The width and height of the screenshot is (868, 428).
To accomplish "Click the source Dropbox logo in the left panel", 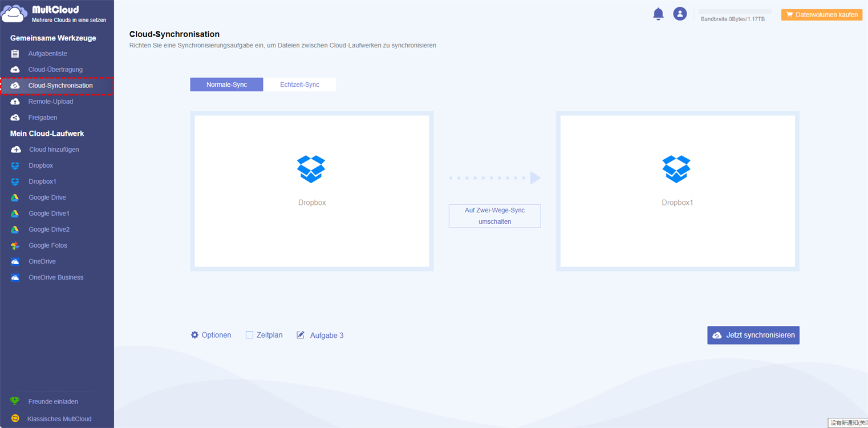I will click(x=311, y=169).
